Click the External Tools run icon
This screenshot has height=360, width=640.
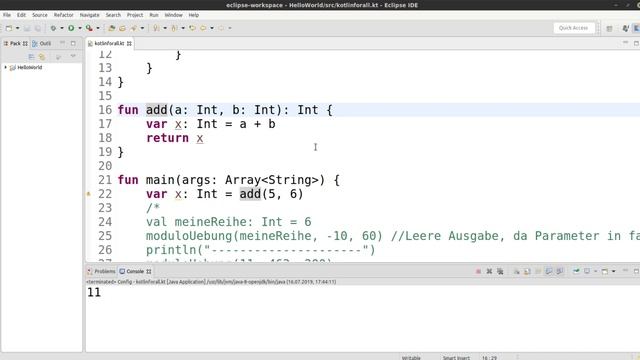(89, 28)
